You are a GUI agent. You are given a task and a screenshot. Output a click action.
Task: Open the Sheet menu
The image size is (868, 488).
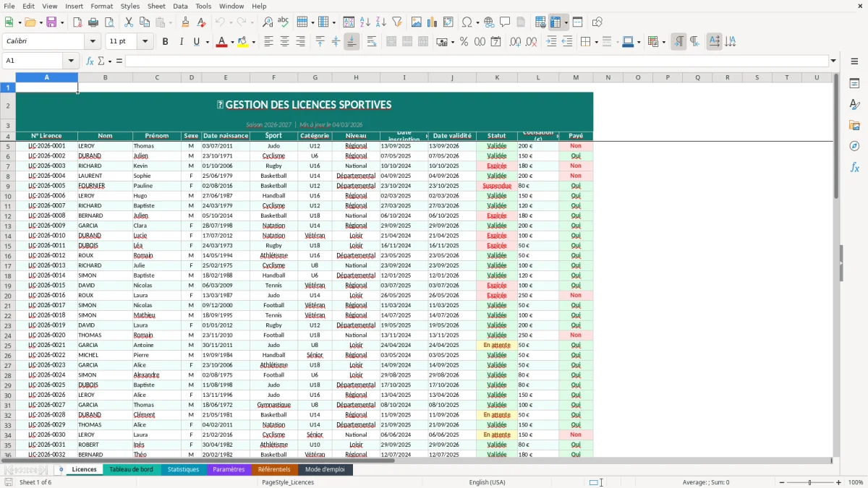click(156, 6)
